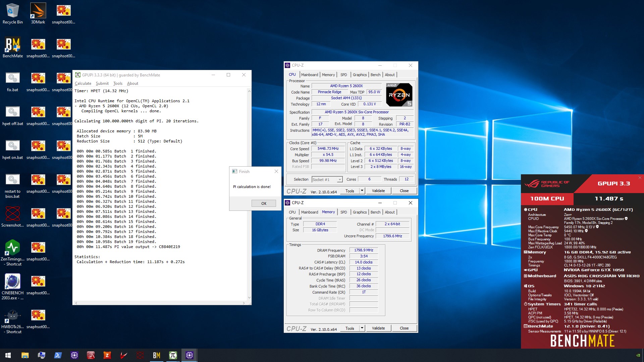The height and width of the screenshot is (362, 644).
Task: Open the ZenTimings Shortcut desktop icon
Action: point(13,253)
